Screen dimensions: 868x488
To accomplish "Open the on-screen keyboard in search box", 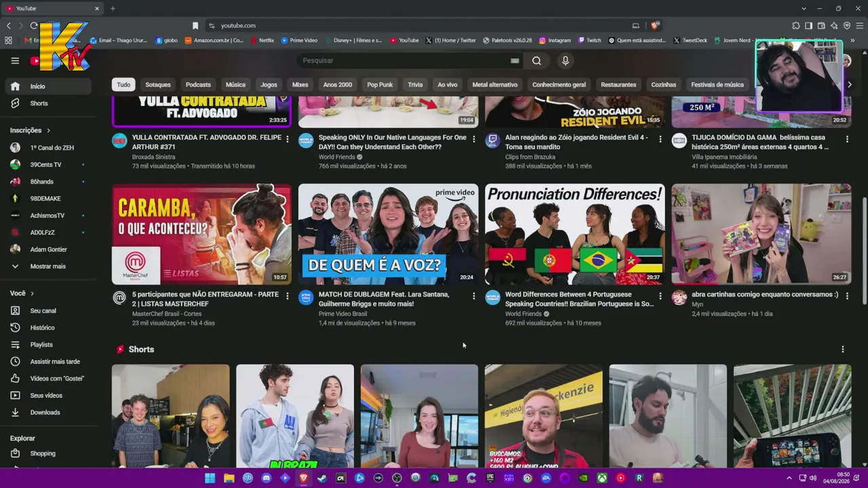I will tap(515, 60).
